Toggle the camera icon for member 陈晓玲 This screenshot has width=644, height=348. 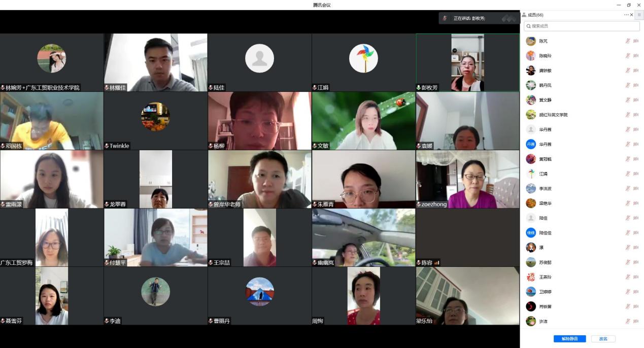(x=636, y=56)
